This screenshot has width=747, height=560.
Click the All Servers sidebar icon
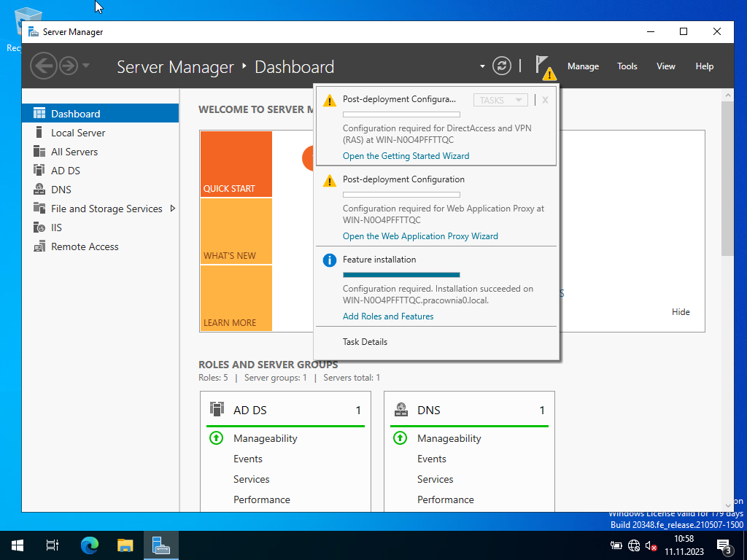click(39, 152)
